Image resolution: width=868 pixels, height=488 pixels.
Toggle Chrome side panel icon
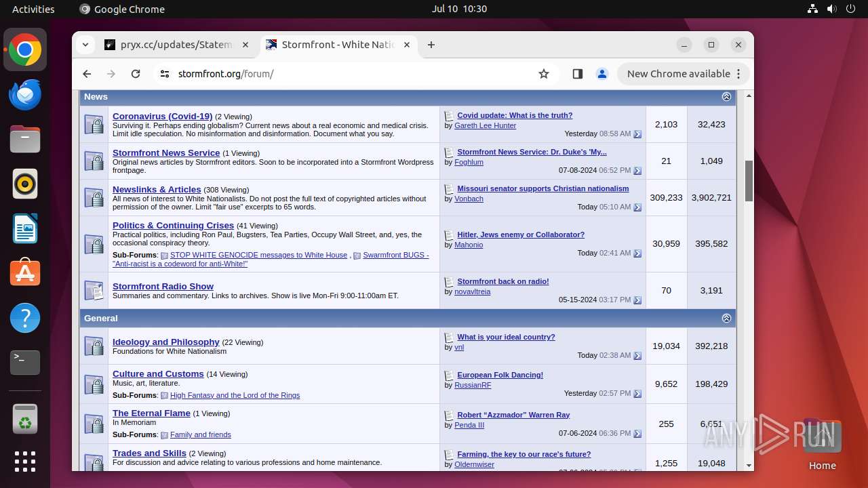click(x=578, y=74)
